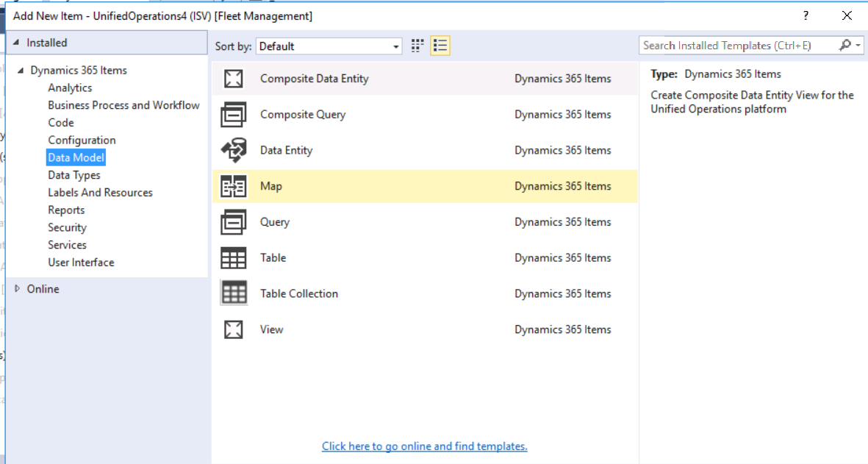Switch to small icons grid view

tap(417, 46)
